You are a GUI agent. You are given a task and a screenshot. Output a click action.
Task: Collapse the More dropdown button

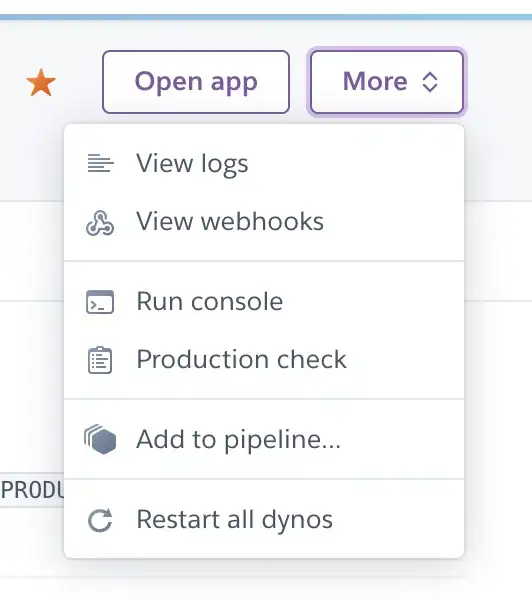click(387, 82)
